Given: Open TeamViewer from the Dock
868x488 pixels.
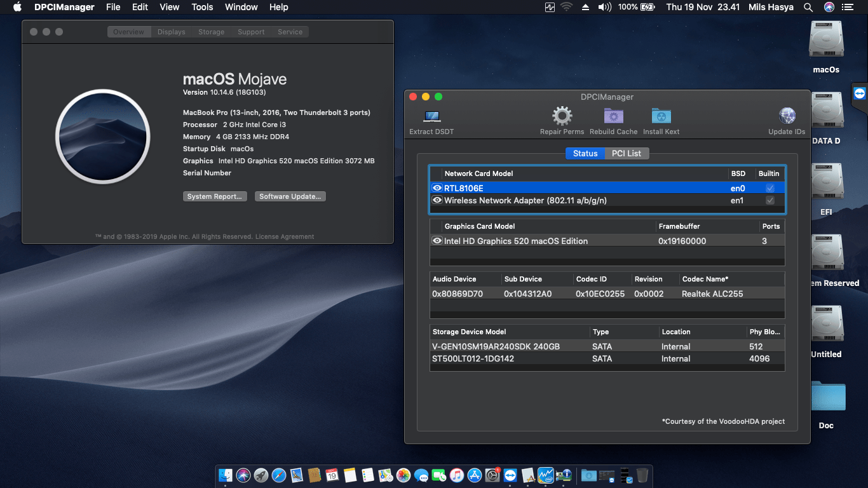Looking at the screenshot, I should [x=511, y=475].
